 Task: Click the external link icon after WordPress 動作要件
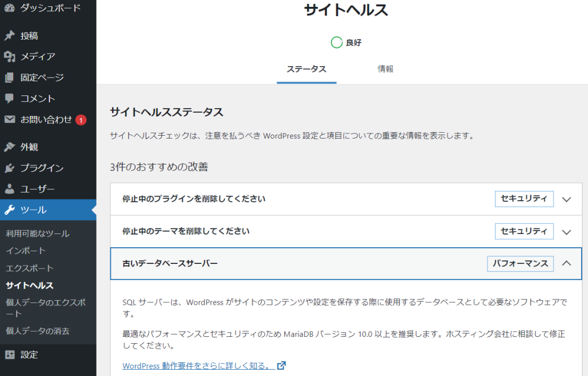pos(281,366)
